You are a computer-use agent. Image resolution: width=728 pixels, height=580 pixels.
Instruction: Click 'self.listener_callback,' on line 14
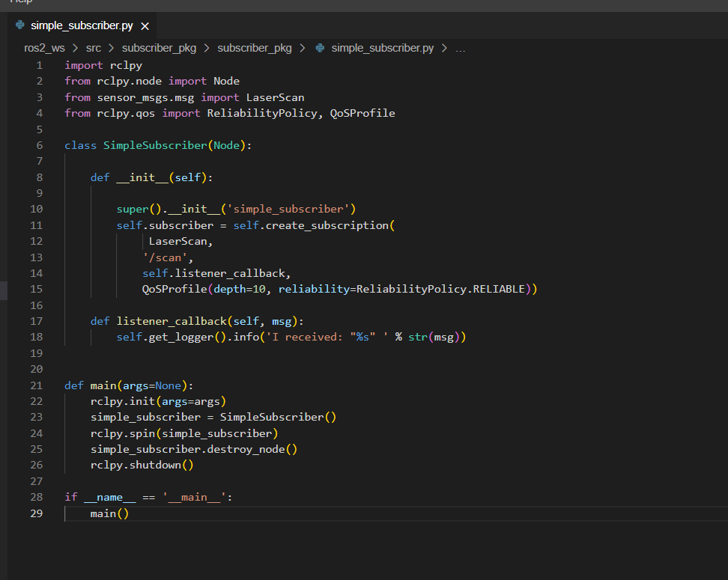(216, 274)
